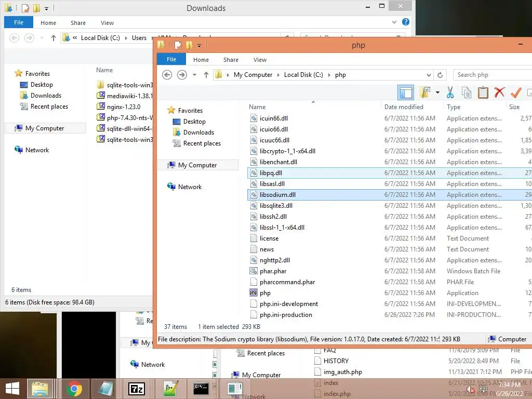The height and width of the screenshot is (399, 532).
Task: Open Google Chrome from taskbar
Action: [x=74, y=389]
